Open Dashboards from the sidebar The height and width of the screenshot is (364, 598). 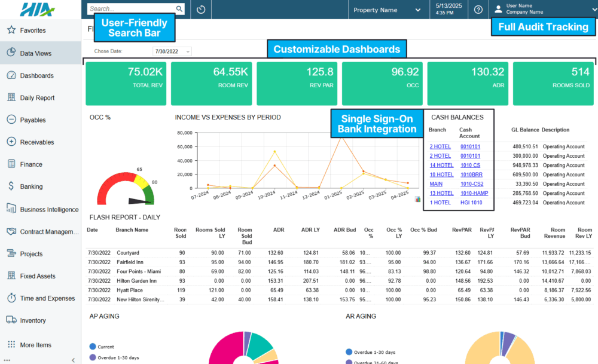[x=36, y=76]
